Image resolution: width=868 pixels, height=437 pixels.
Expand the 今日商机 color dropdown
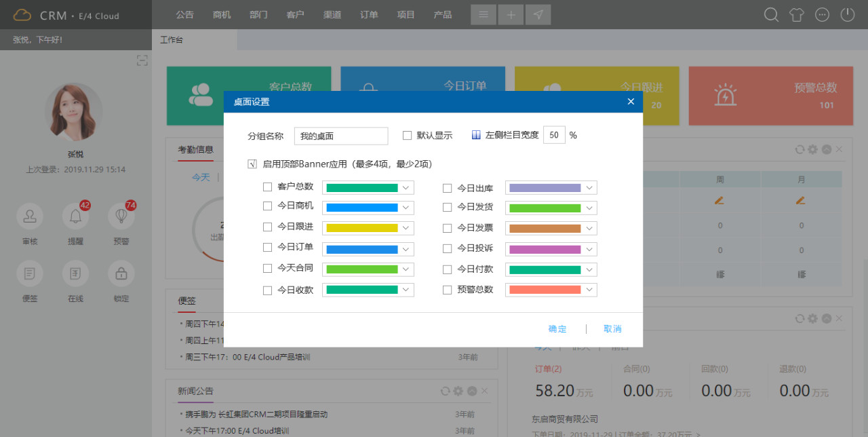click(x=406, y=208)
